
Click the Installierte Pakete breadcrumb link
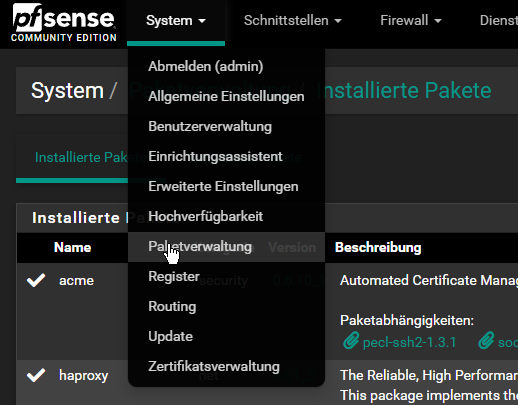[x=404, y=90]
